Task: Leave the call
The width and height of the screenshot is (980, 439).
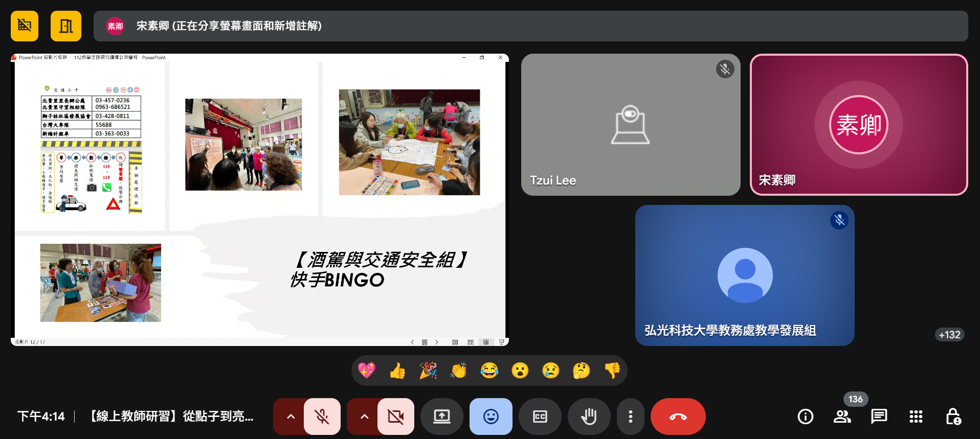Action: pos(678,417)
